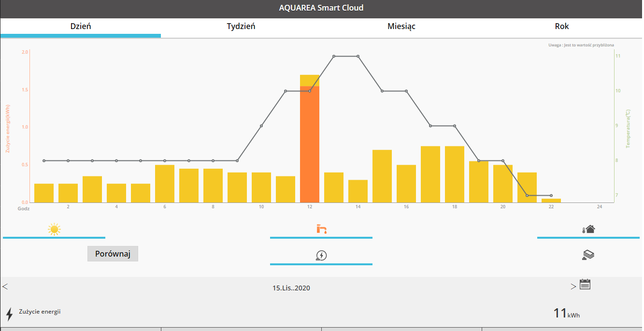Toggle the sun heating mode icon

tap(54, 230)
